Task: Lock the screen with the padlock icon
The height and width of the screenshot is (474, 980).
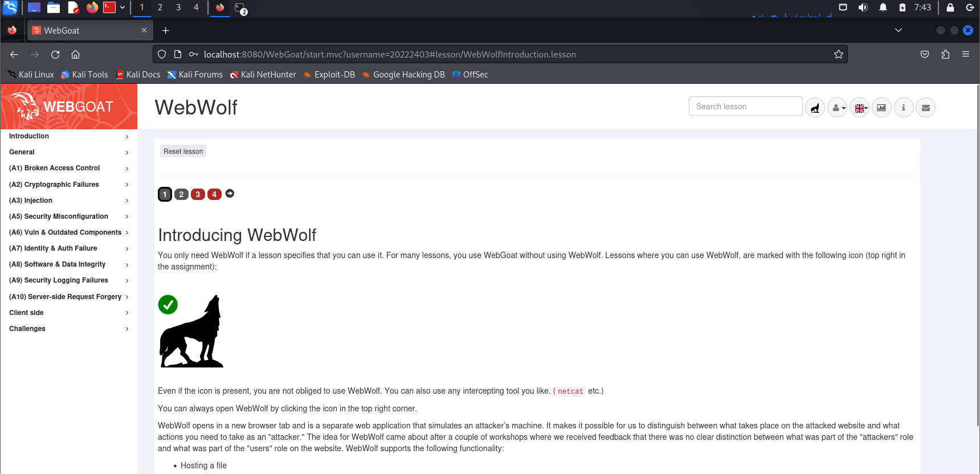Action: pyautogui.click(x=950, y=7)
